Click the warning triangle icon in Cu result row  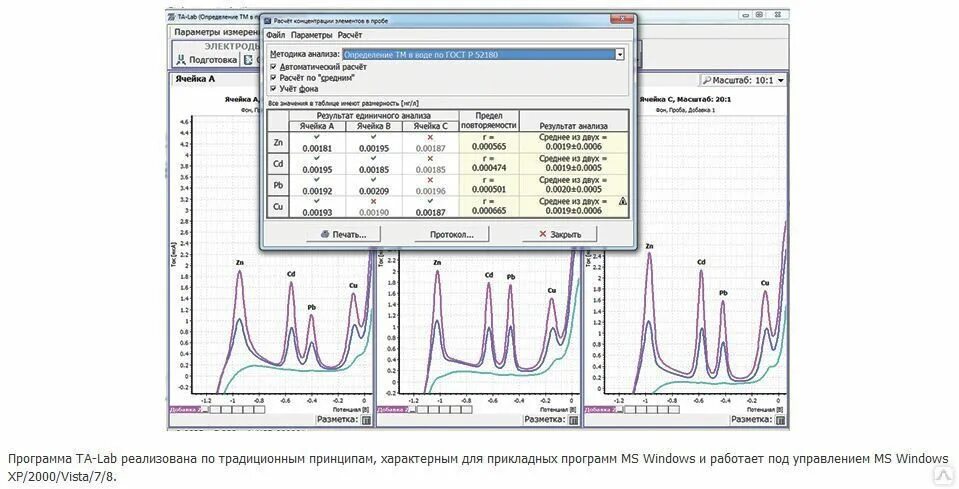pyautogui.click(x=623, y=201)
